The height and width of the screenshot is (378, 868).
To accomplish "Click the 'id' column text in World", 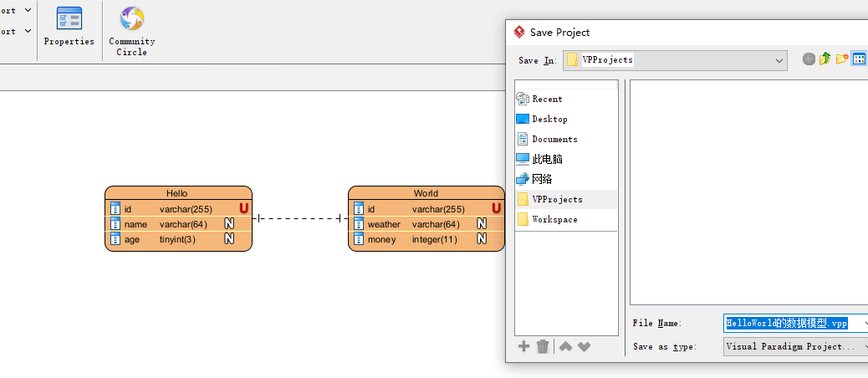I will [371, 209].
